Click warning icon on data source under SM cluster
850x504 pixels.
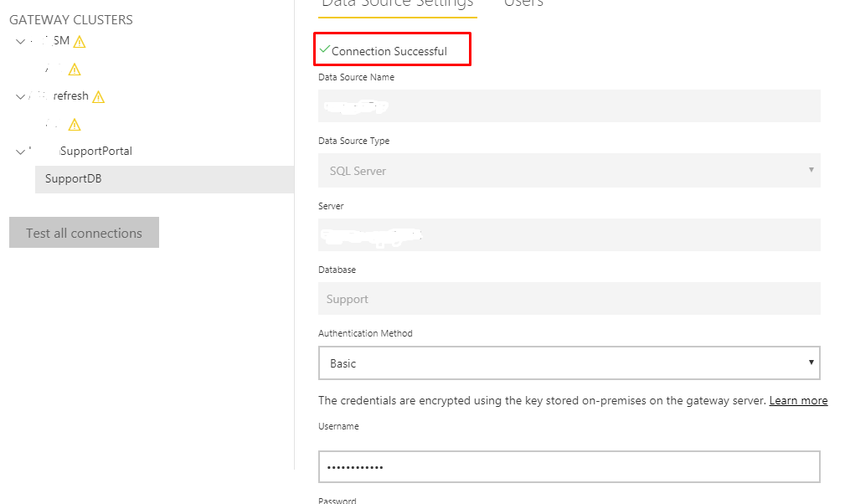tap(75, 70)
